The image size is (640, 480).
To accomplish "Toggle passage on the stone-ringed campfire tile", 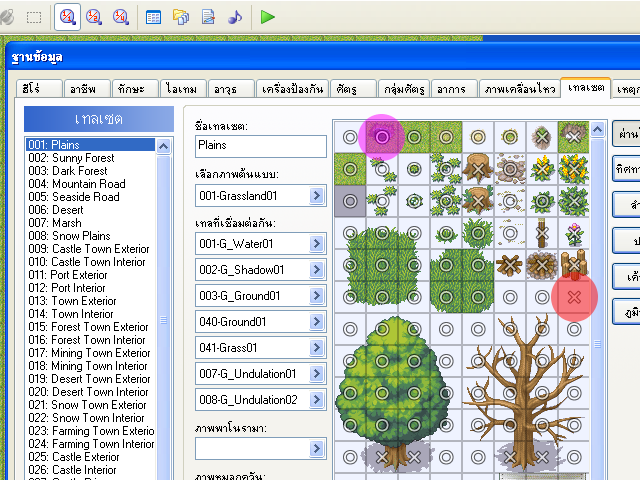I will tap(542, 265).
